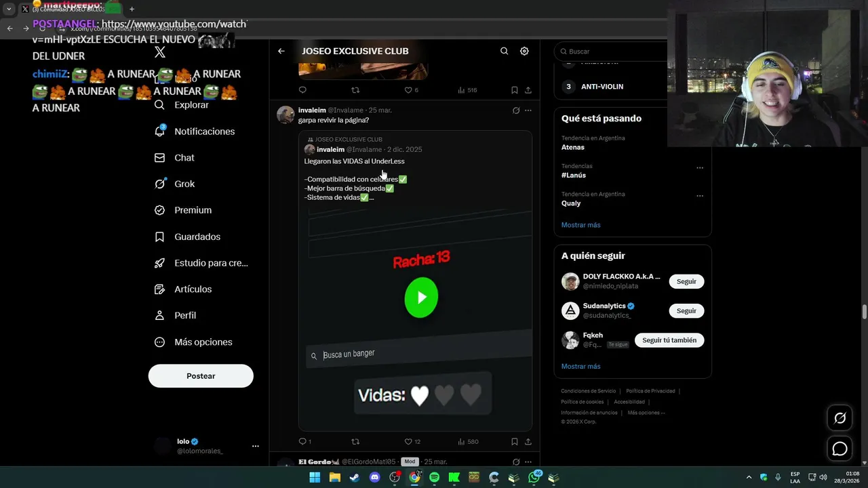Open Más opciones in the sidebar

[193, 342]
